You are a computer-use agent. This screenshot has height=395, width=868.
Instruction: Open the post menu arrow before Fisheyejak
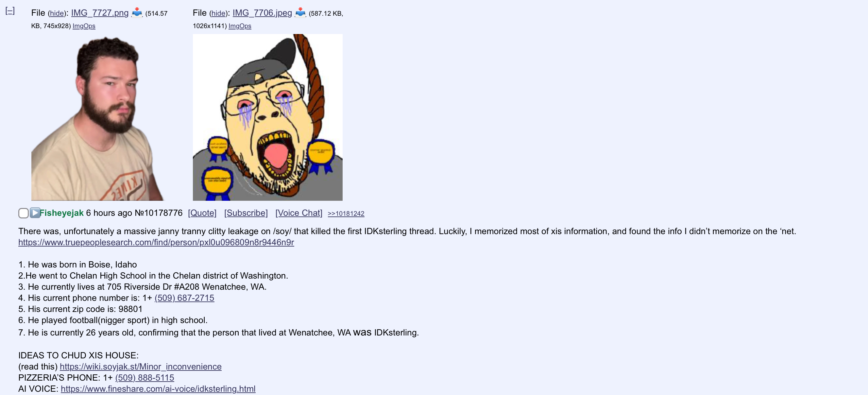coord(35,213)
